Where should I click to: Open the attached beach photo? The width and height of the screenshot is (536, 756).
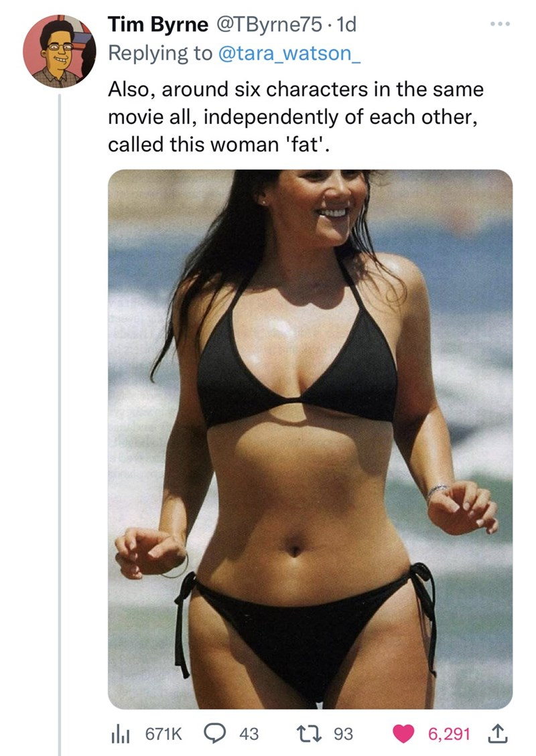(x=310, y=439)
